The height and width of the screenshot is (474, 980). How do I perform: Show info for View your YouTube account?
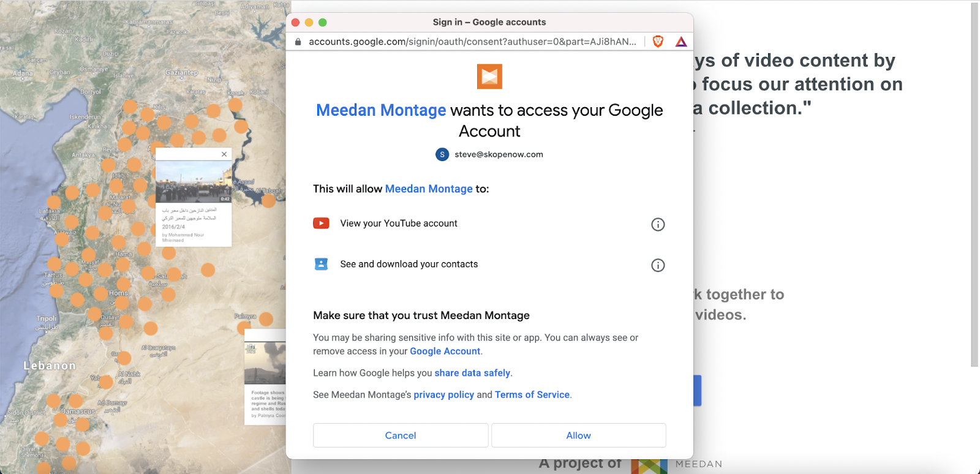[658, 224]
